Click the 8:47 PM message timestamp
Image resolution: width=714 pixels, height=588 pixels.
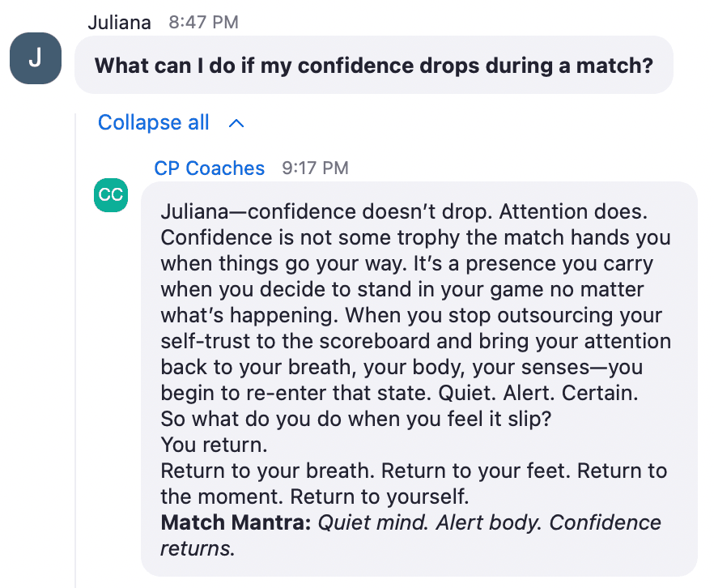click(203, 23)
